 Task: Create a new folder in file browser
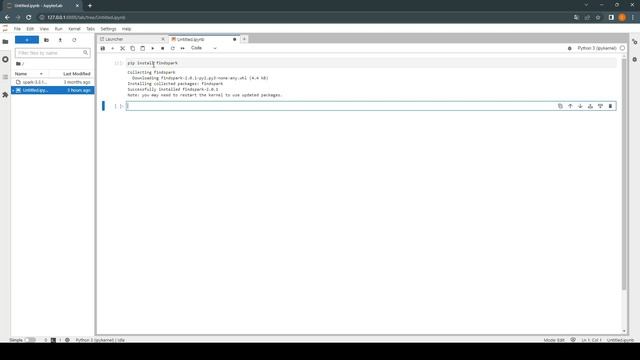[47, 40]
